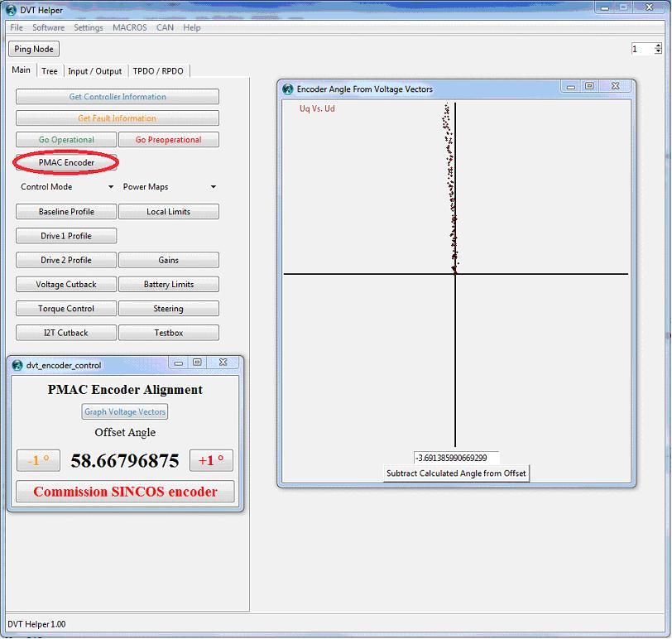Switch to the Input / Output tab
Image resolution: width=672 pixels, height=639 pixels.
[94, 71]
